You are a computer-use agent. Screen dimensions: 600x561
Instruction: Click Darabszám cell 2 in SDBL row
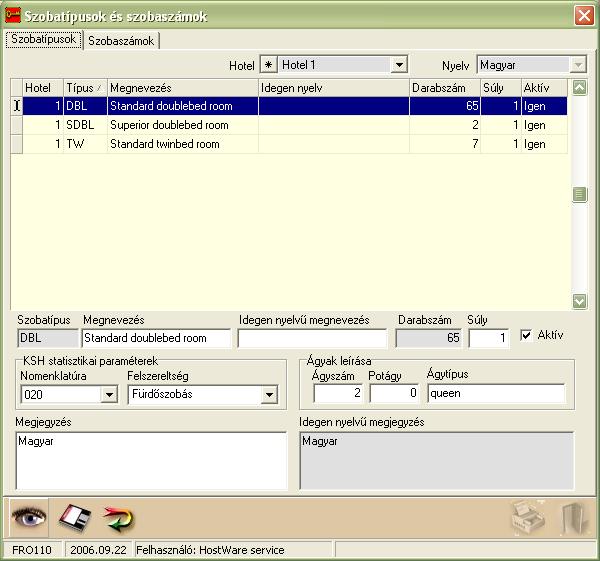coord(445,125)
